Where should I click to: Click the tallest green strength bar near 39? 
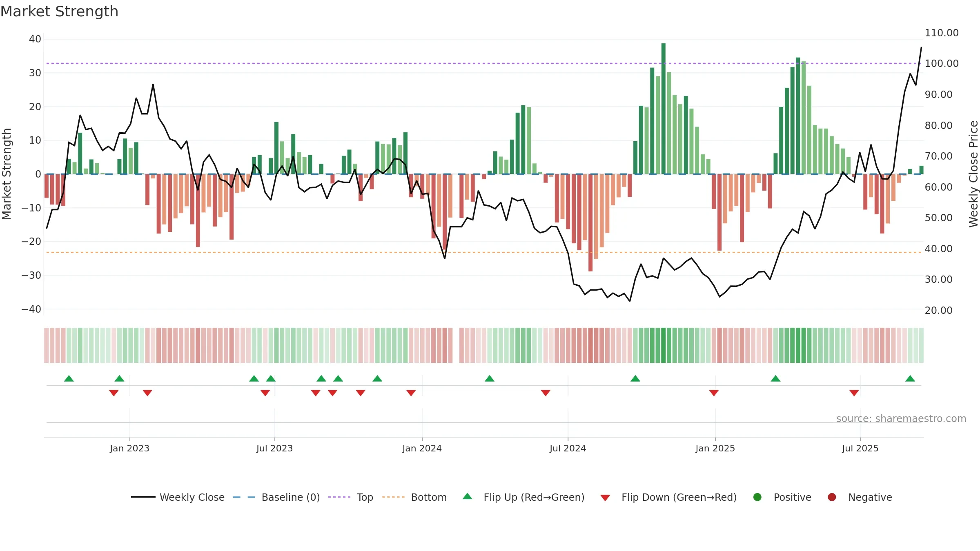coord(664,109)
